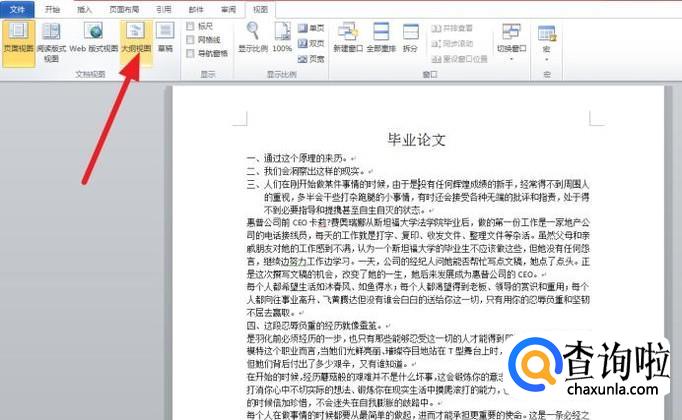This screenshot has width=682, height=420.
Task: Choose 页宽 page width zoom
Action: point(311,59)
